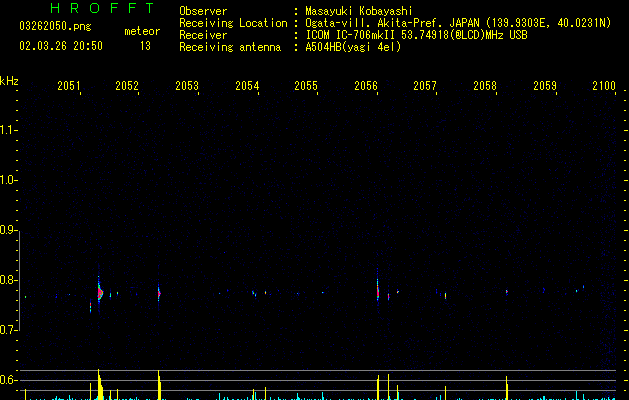Click the 2055 time axis marker

tap(306, 86)
